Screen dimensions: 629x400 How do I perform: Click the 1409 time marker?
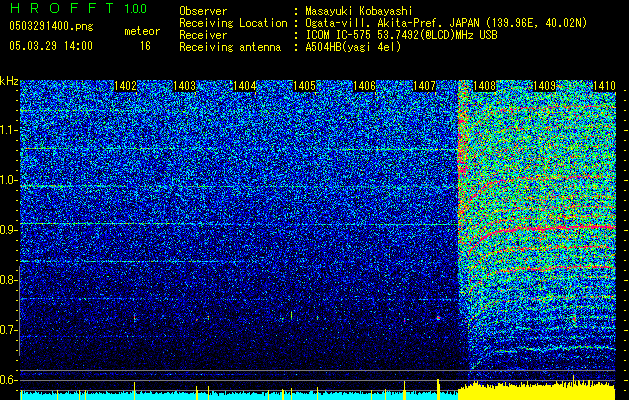(x=544, y=86)
